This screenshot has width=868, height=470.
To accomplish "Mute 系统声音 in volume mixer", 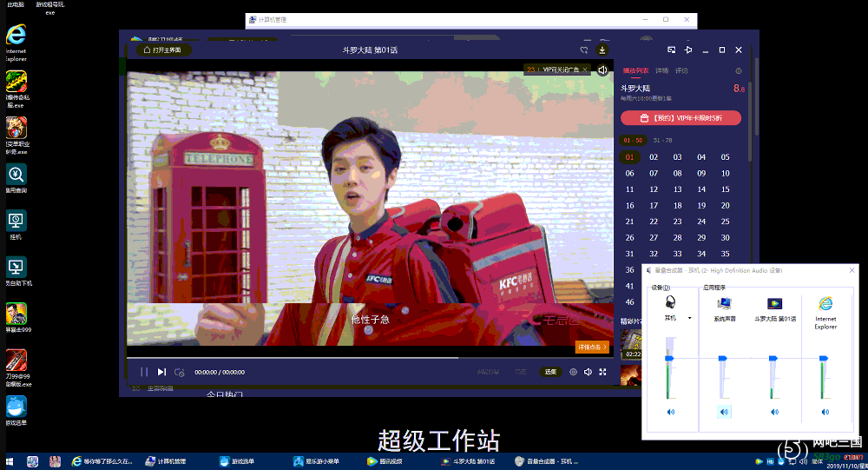I will click(x=724, y=412).
